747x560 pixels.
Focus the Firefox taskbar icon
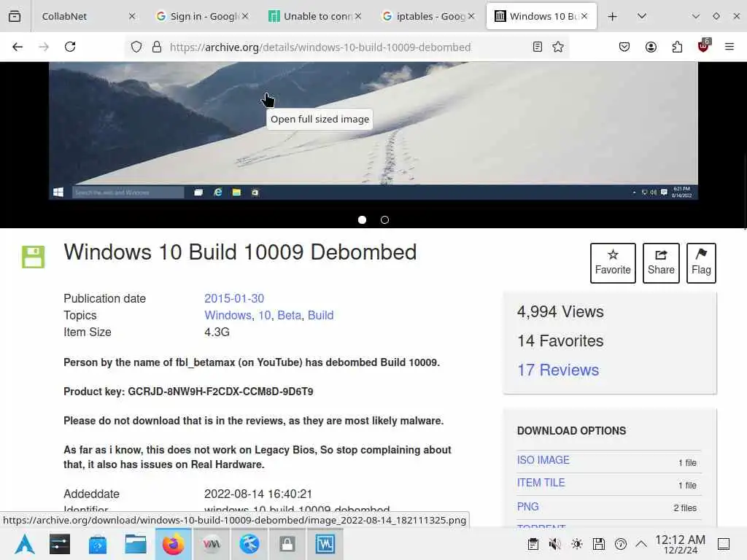pos(174,544)
